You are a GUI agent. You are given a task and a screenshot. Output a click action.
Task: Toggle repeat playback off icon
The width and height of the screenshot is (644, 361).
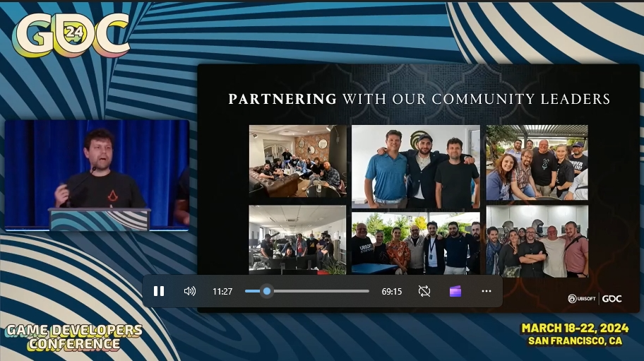pyautogui.click(x=424, y=291)
